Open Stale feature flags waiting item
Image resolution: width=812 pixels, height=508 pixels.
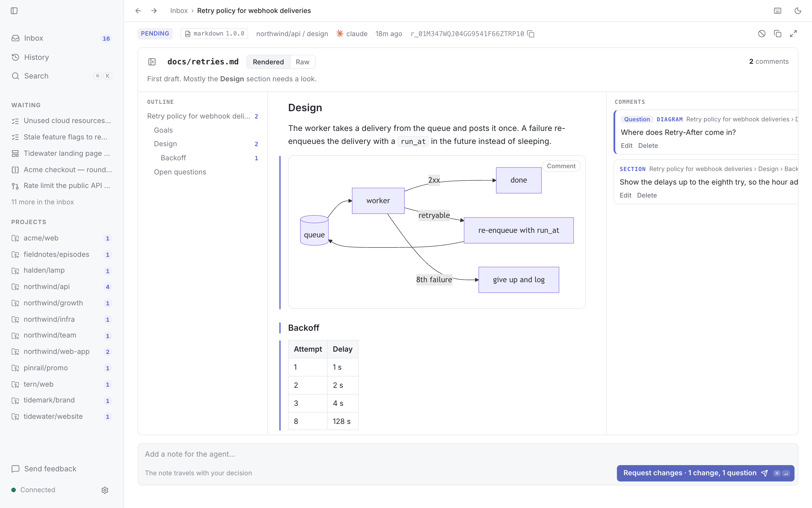(62, 137)
